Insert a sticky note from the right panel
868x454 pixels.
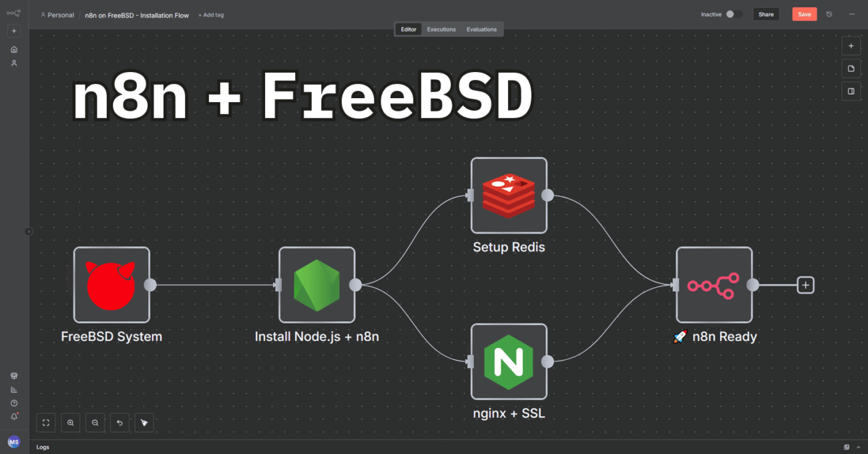(851, 68)
